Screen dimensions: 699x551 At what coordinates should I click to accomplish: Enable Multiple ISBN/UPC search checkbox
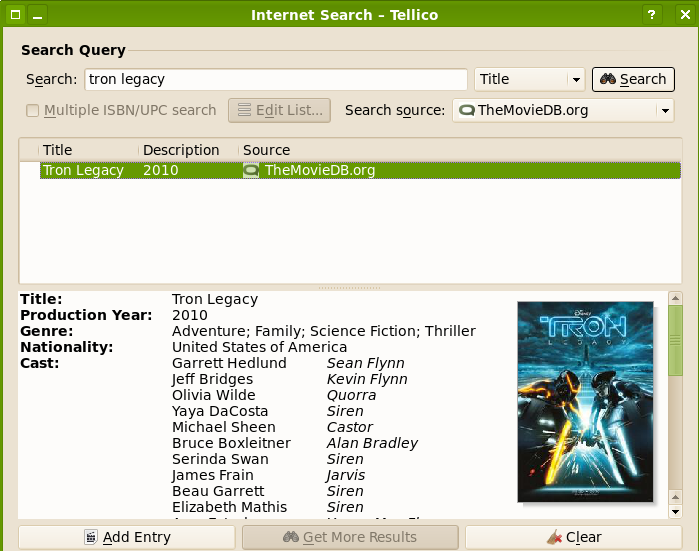click(33, 111)
